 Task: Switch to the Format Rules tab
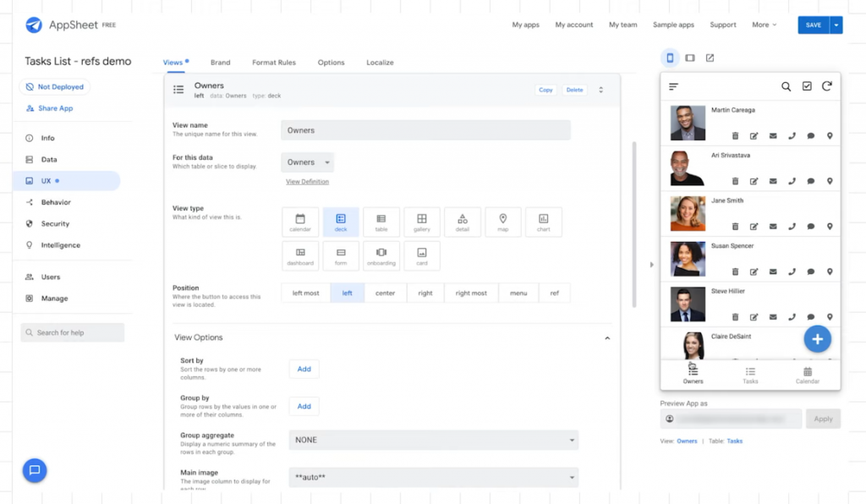pos(274,63)
